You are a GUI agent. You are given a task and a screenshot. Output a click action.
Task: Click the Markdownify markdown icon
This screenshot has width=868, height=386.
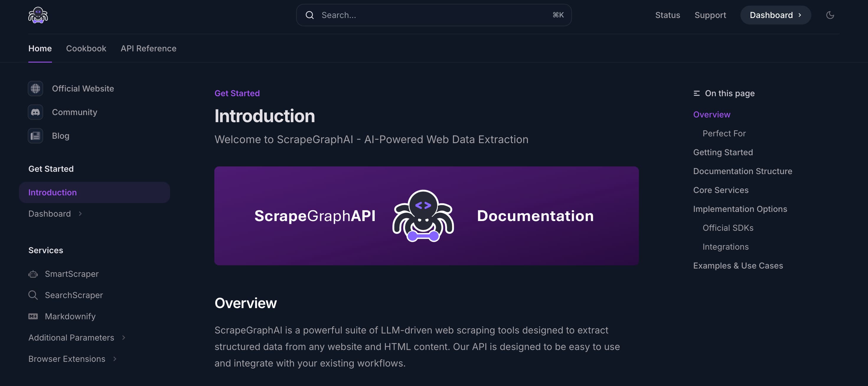pos(33,316)
